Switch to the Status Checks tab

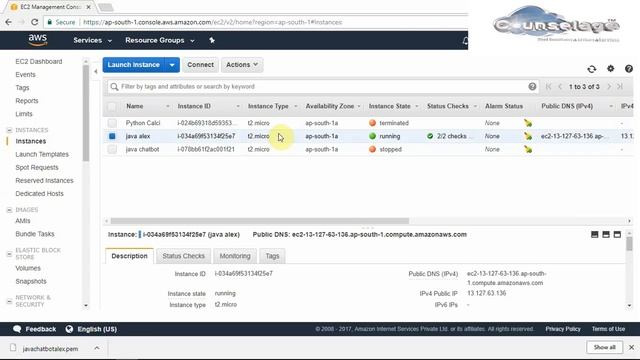pyautogui.click(x=183, y=256)
